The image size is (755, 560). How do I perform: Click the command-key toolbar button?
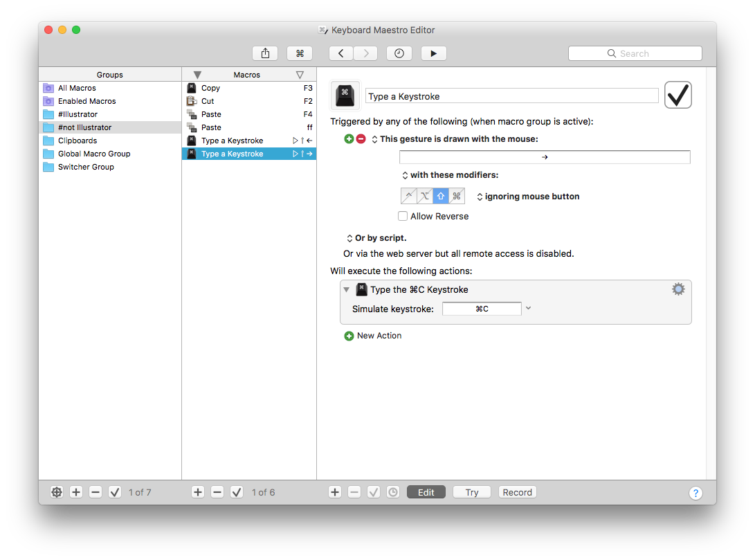click(x=300, y=53)
